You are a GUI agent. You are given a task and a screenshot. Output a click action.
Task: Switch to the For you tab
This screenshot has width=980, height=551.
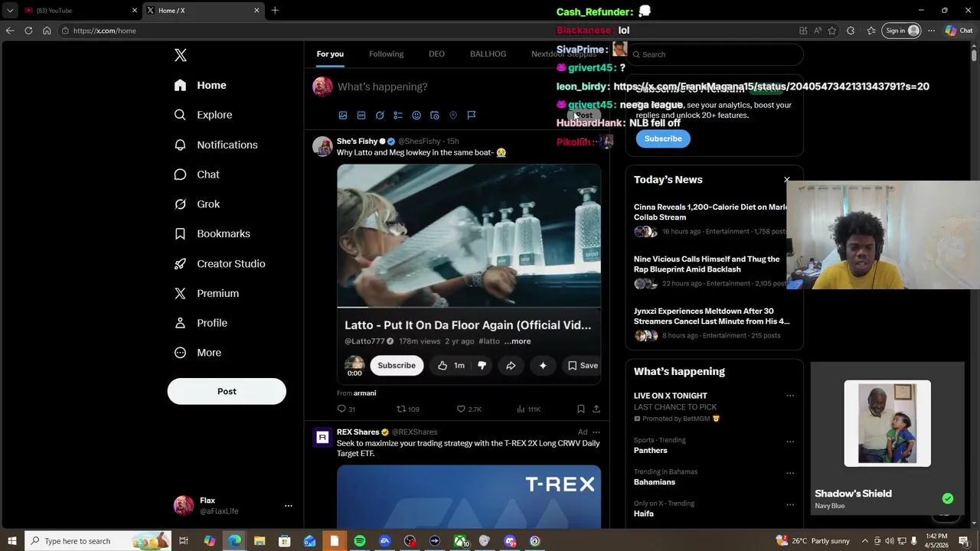[330, 54]
